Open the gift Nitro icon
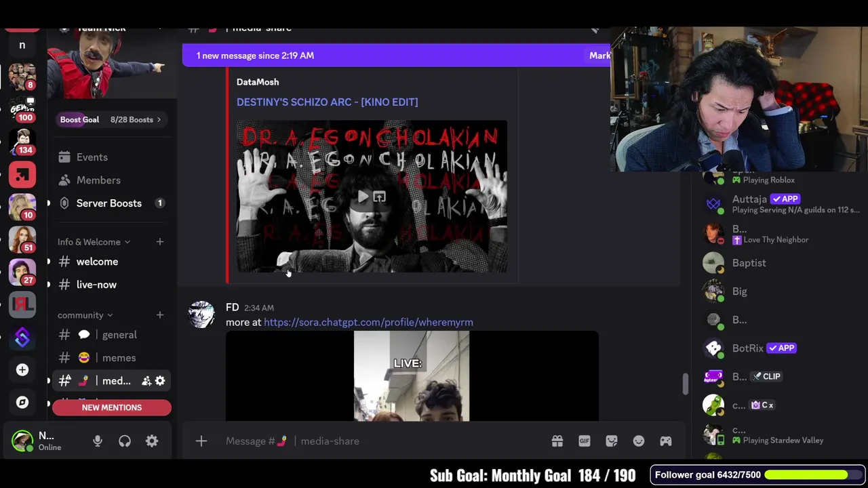Image resolution: width=868 pixels, height=488 pixels. [x=557, y=441]
